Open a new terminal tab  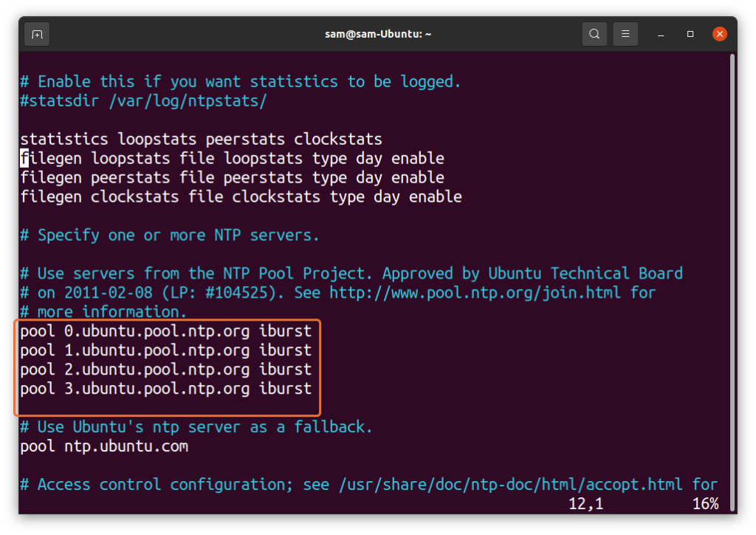point(36,34)
